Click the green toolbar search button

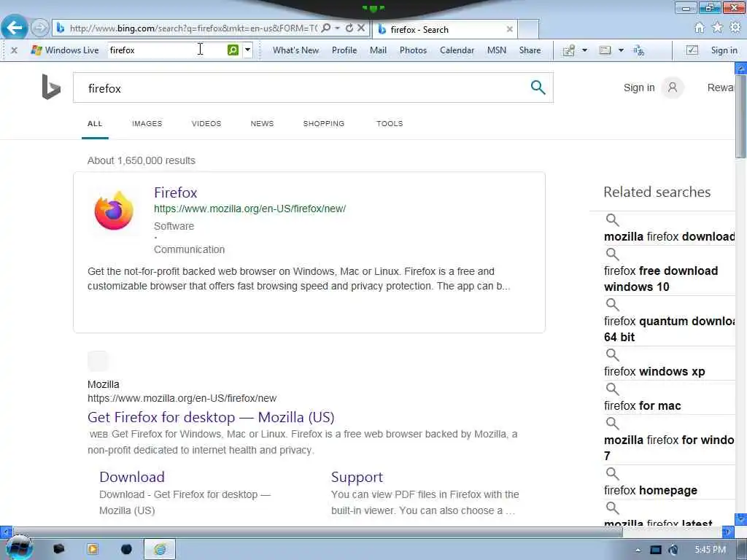tap(233, 50)
